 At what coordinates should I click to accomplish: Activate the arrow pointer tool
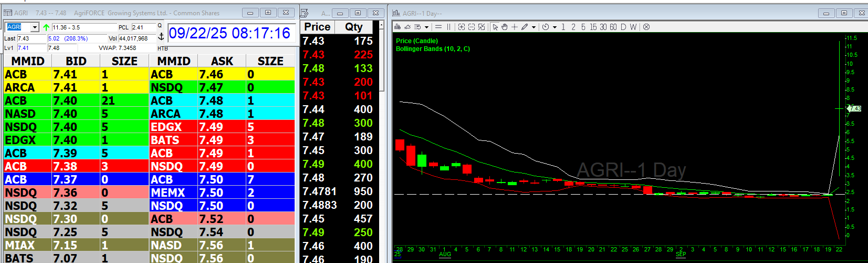495,27
